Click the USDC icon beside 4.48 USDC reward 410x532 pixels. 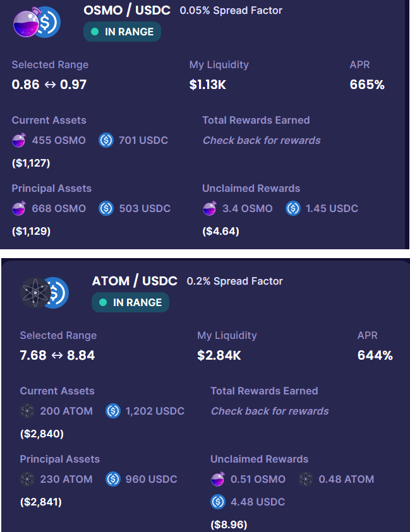click(x=218, y=502)
